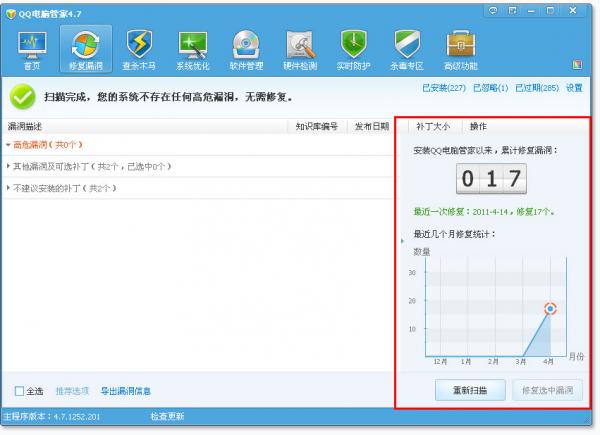Open the 硬件检测 magnifier icon
This screenshot has width=600, height=435.
(x=300, y=50)
